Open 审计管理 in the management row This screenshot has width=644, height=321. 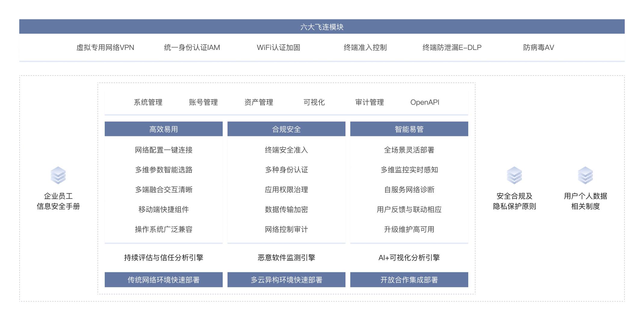pos(370,102)
